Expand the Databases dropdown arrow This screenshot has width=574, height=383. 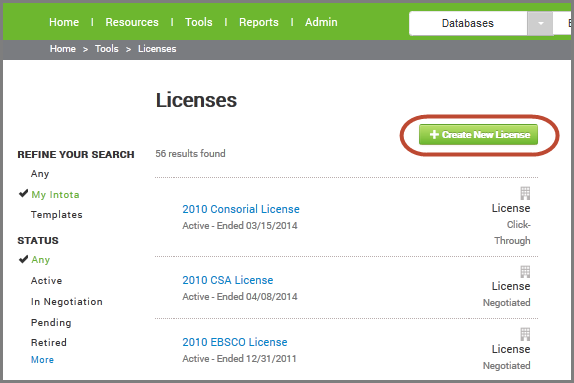coord(540,23)
